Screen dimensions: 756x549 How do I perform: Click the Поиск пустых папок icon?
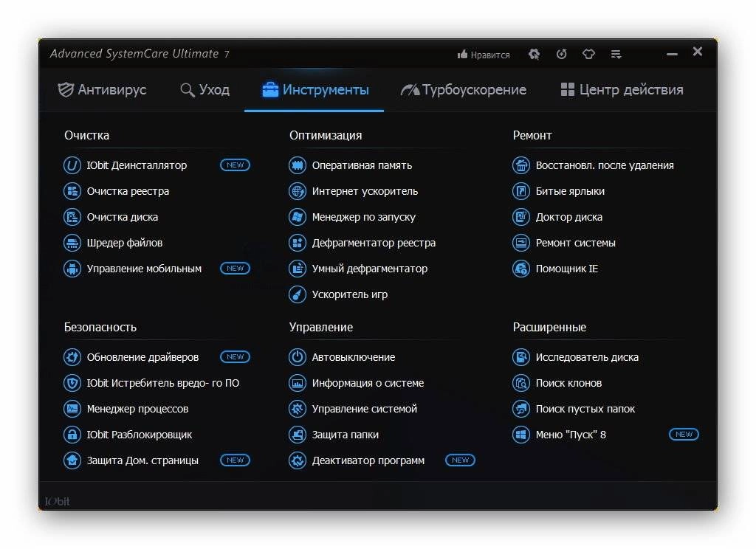pyautogui.click(x=521, y=409)
